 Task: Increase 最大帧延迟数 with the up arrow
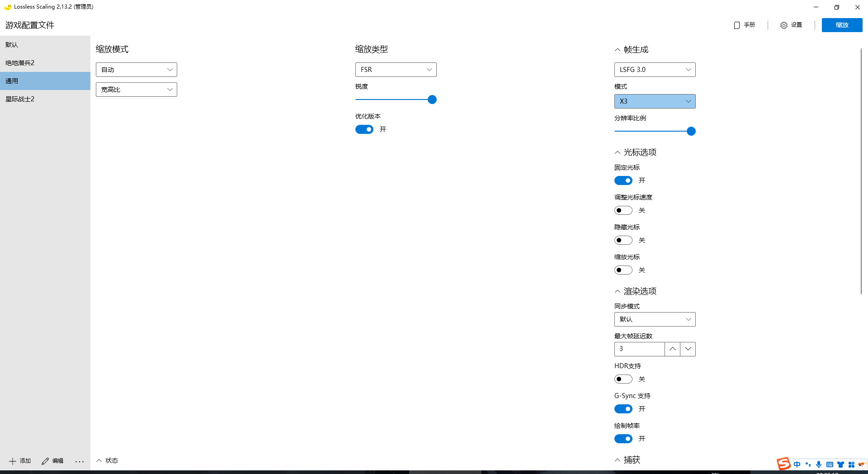[x=672, y=349]
